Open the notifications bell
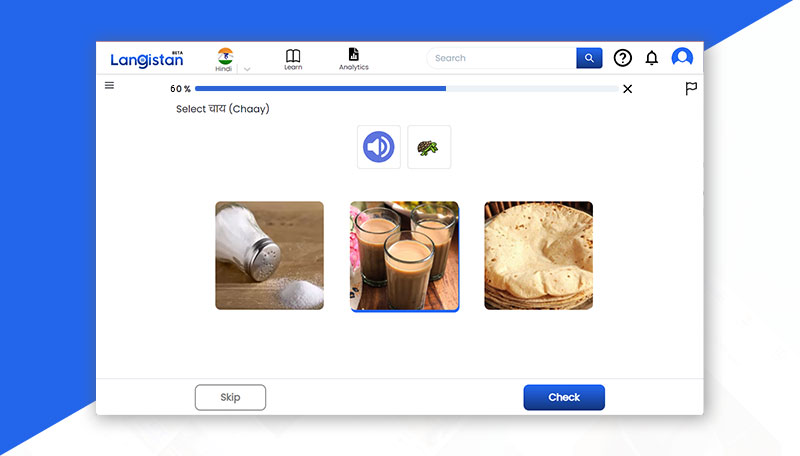The image size is (800, 456). point(652,58)
